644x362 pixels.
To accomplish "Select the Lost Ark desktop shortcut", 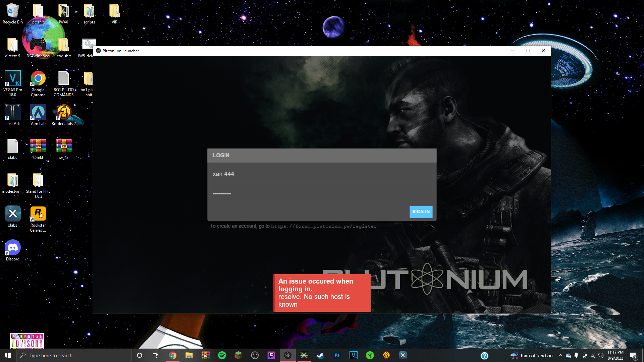I will 13,115.
